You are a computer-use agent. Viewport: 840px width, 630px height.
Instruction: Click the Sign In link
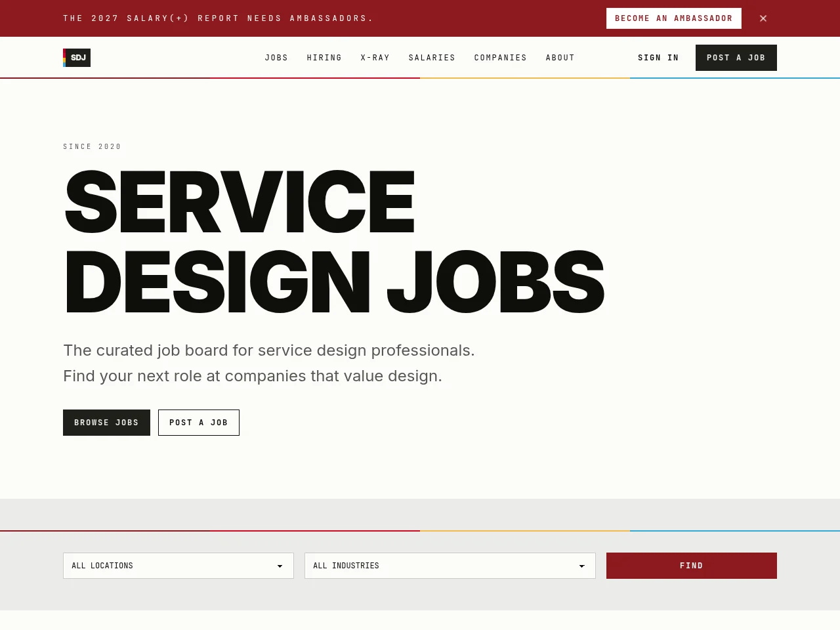(x=658, y=58)
